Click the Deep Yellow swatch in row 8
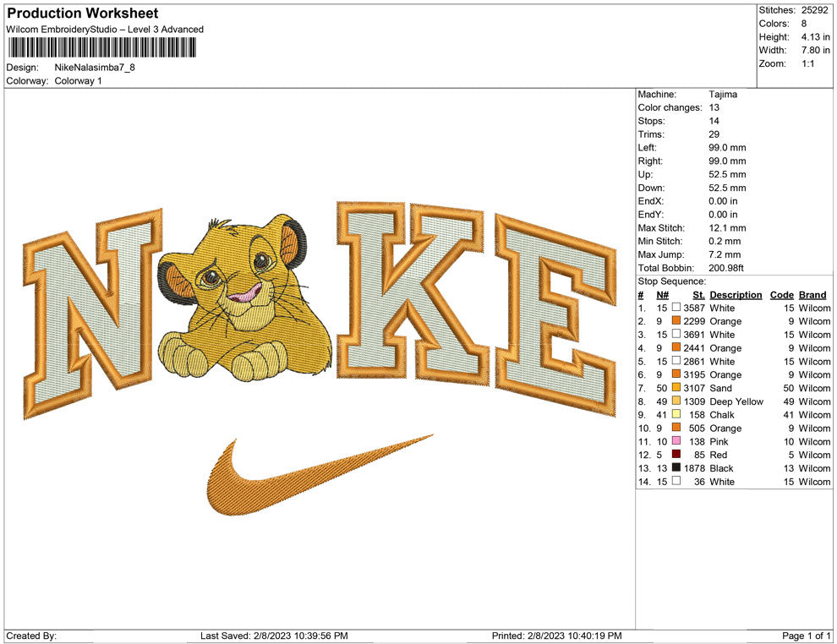This screenshot has height=644, width=837. click(x=676, y=401)
